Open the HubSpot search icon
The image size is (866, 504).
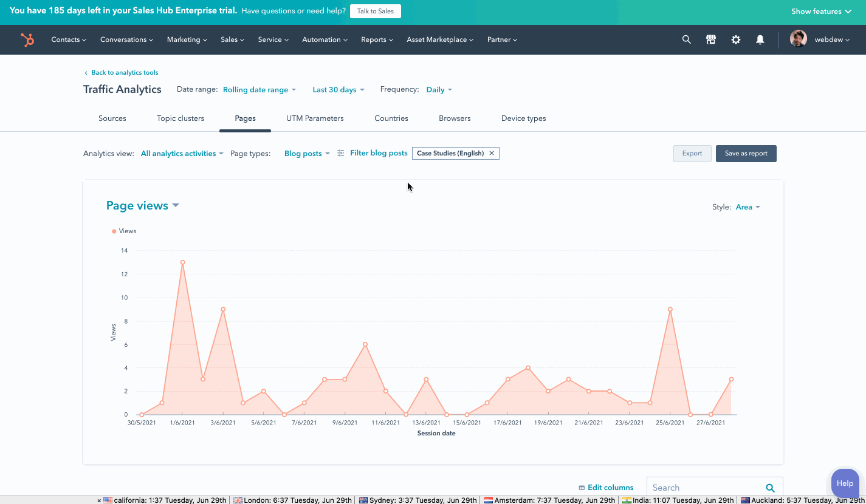[x=686, y=39]
